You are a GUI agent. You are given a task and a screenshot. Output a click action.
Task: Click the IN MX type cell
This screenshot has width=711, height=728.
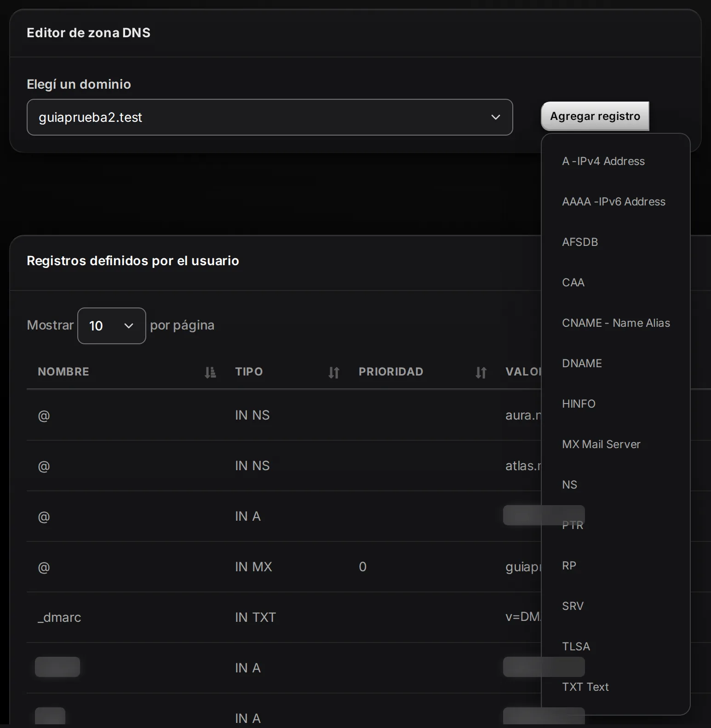tap(253, 567)
